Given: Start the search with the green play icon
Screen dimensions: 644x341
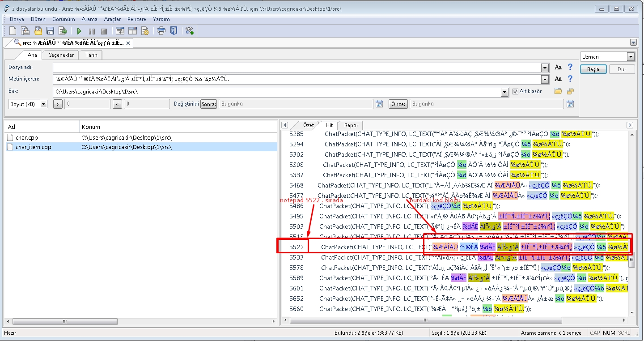Looking at the screenshot, I should pyautogui.click(x=79, y=30).
